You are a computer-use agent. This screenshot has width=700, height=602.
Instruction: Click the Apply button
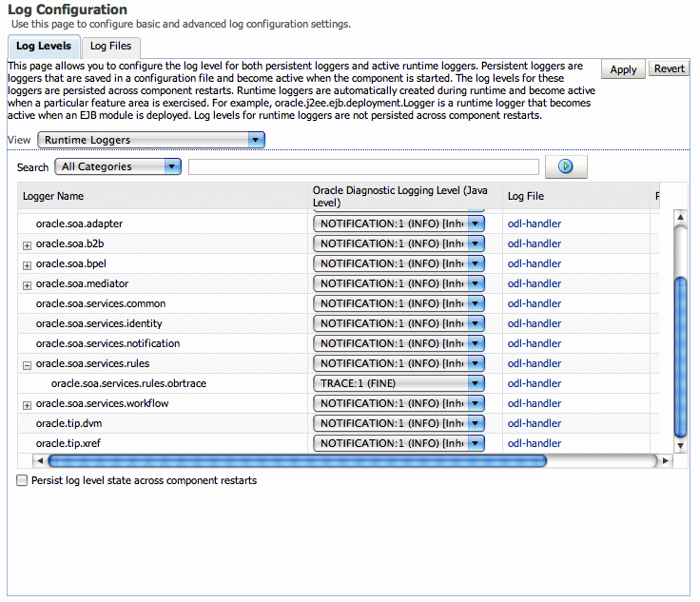(623, 69)
